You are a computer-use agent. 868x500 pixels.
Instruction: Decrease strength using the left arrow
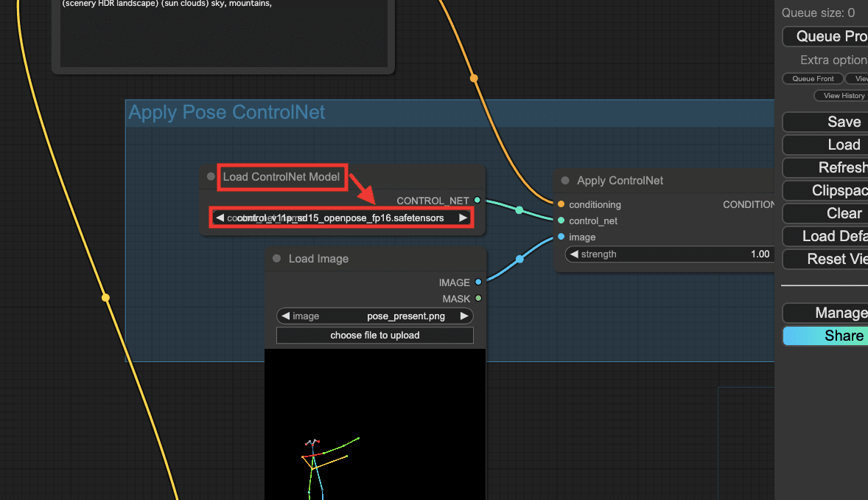pos(573,254)
